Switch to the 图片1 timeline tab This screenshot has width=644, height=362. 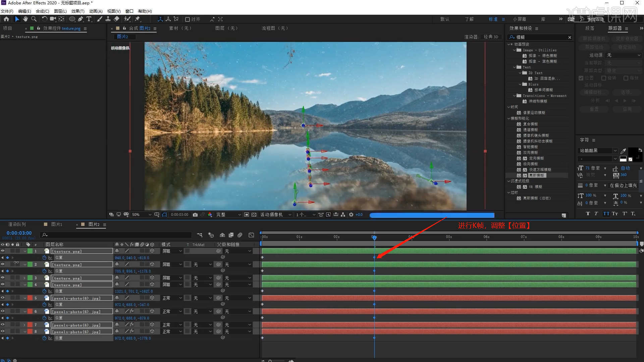[x=56, y=224]
